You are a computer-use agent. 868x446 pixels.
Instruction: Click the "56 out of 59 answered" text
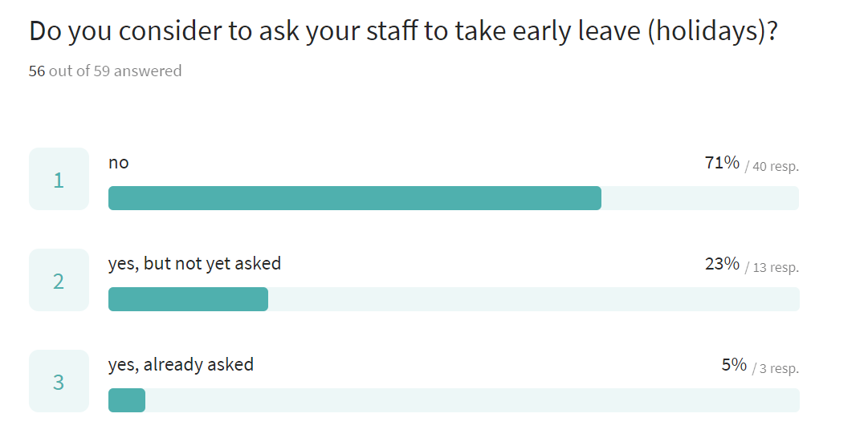(105, 71)
